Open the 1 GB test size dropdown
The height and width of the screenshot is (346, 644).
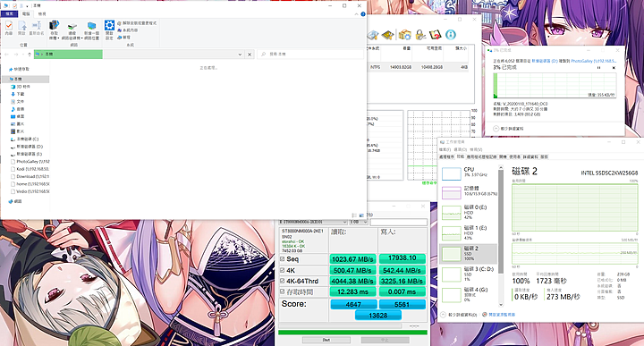[358, 222]
